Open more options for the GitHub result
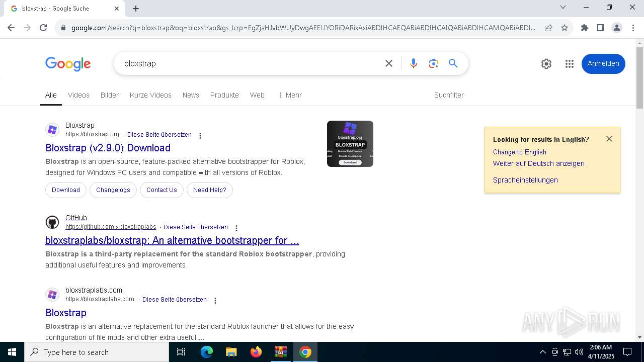Viewport: 644px width, 362px height. tap(236, 228)
